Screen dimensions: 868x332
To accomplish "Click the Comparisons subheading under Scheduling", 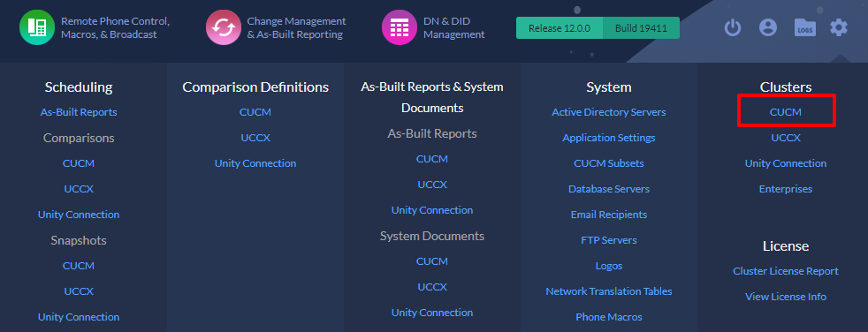I will click(x=79, y=138).
